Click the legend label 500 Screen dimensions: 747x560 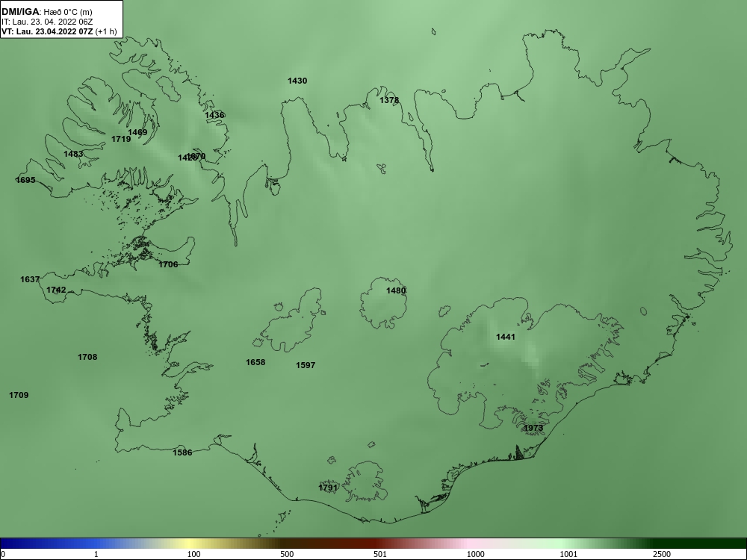pos(288,554)
